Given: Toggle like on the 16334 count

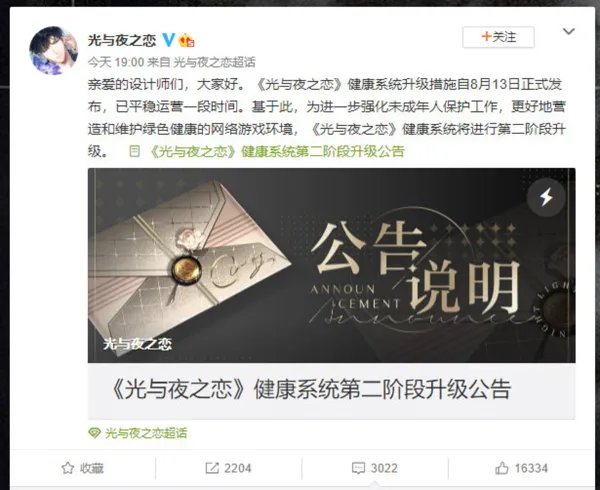Looking at the screenshot, I should coord(531,468).
